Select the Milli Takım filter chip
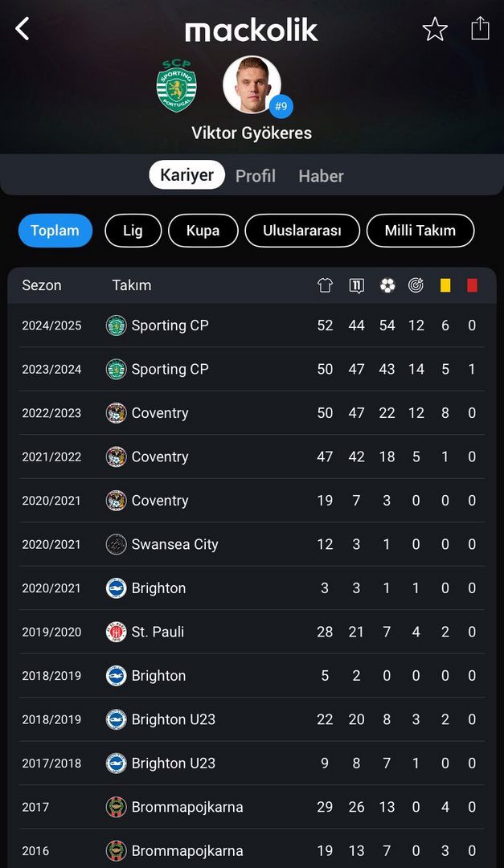Viewport: 504px width, 868px height. click(x=420, y=231)
